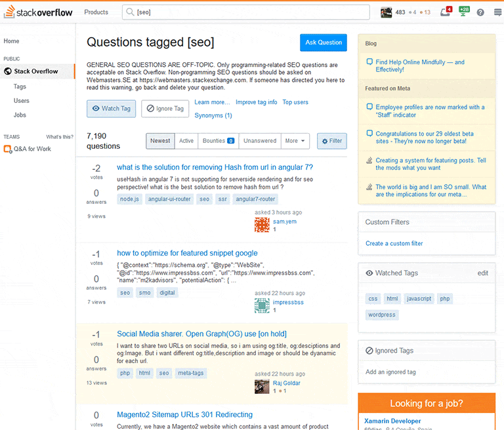Open the site switcher hamburger icon
504x430 pixels.
click(x=497, y=12)
